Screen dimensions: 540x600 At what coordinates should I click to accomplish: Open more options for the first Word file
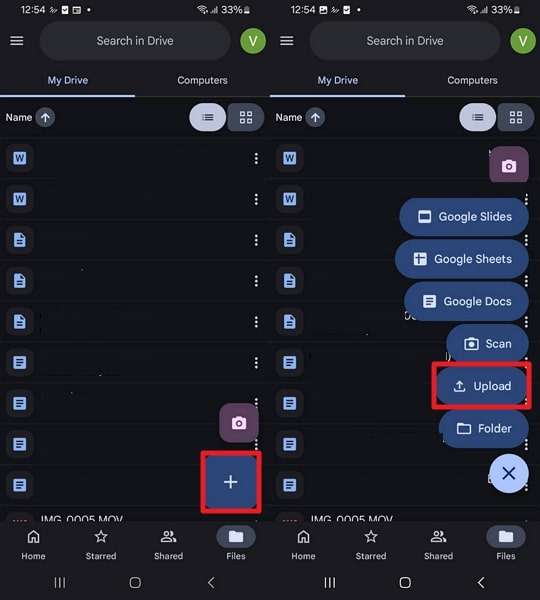point(256,158)
